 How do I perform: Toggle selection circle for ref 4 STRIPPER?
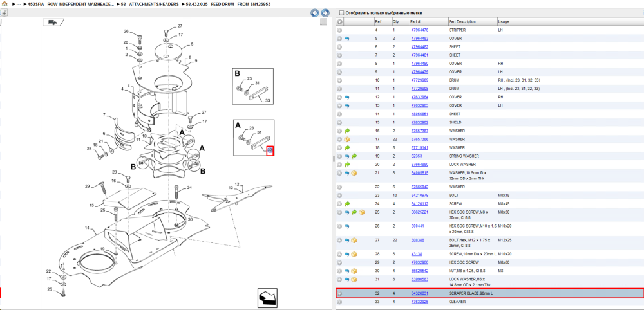point(339,30)
